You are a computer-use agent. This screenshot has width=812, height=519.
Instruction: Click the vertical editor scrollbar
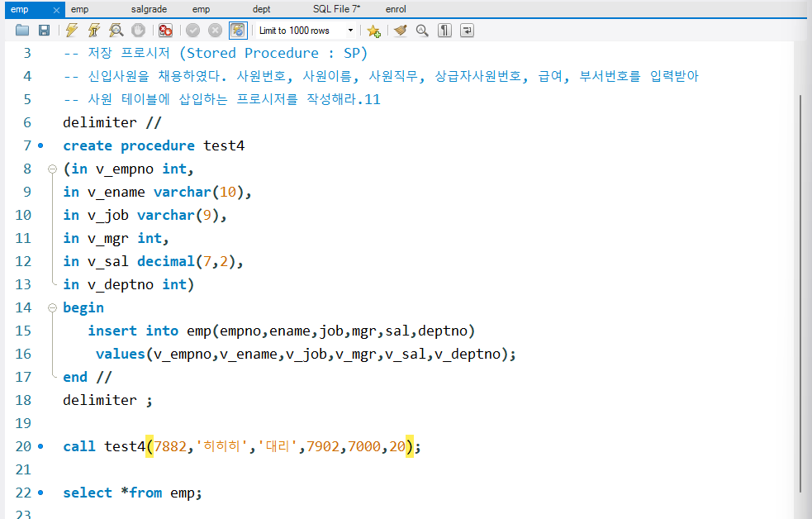(800, 293)
